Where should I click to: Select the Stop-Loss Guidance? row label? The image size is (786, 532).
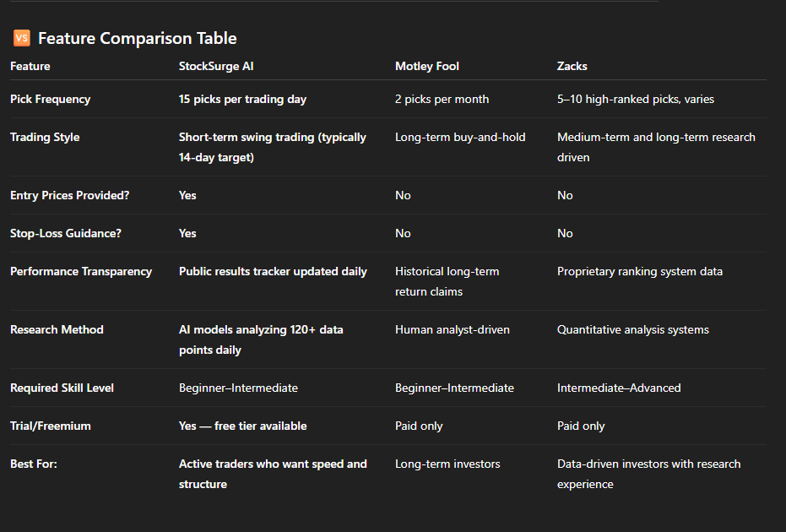pyautogui.click(x=66, y=233)
